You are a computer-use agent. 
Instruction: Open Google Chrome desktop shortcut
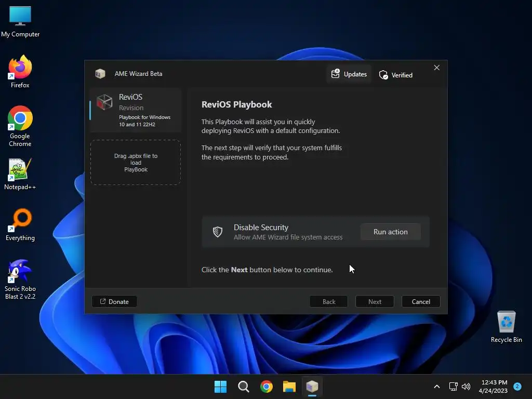[20, 126]
